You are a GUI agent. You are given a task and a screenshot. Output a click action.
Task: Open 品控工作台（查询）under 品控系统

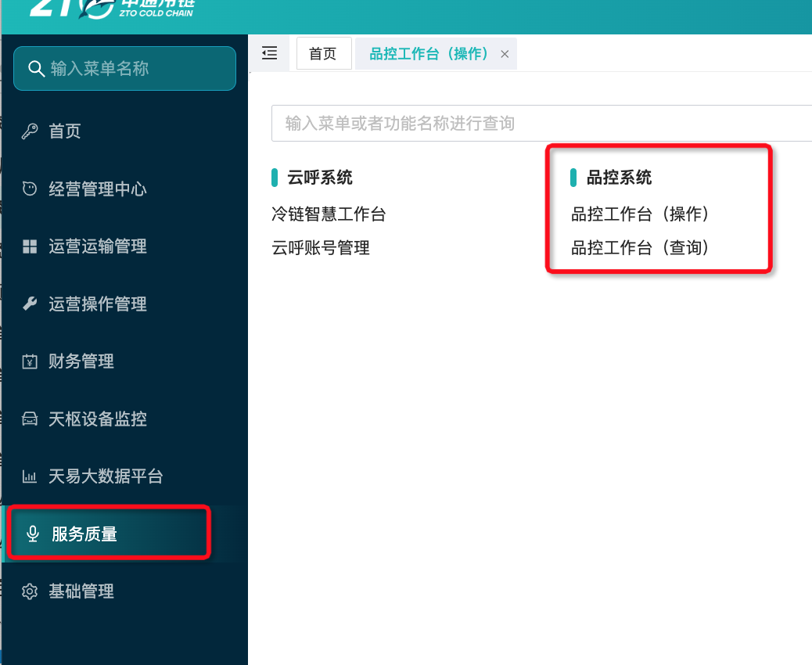point(640,247)
